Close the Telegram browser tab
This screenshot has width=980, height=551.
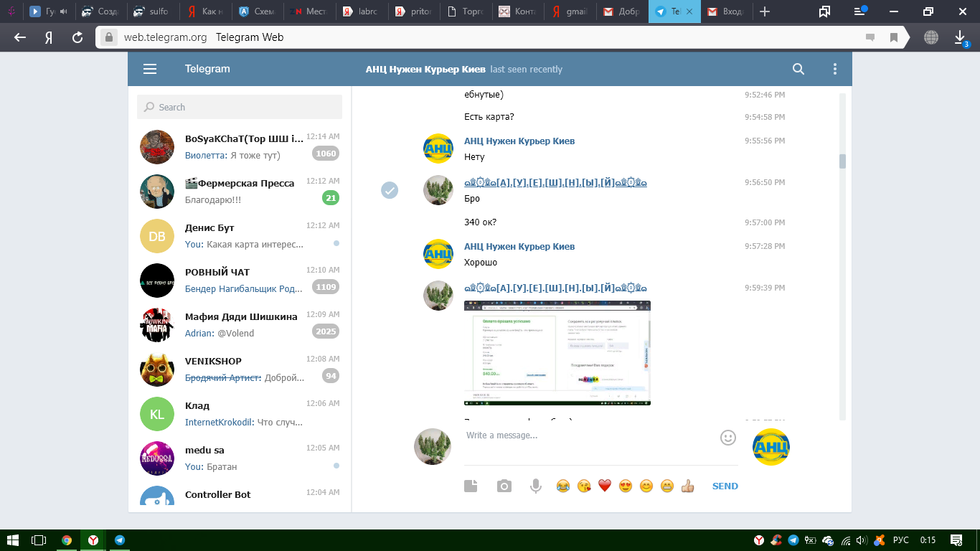tap(689, 11)
